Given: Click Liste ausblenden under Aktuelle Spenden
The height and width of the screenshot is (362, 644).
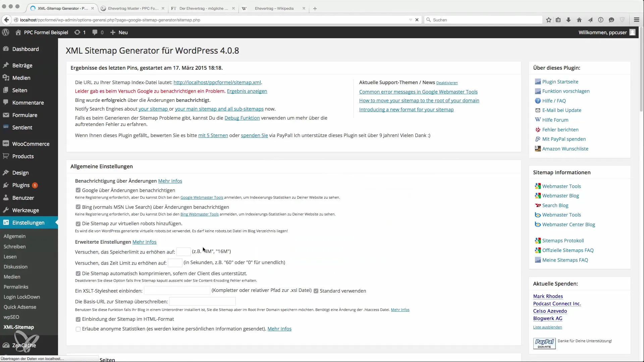Looking at the screenshot, I should pos(547,327).
